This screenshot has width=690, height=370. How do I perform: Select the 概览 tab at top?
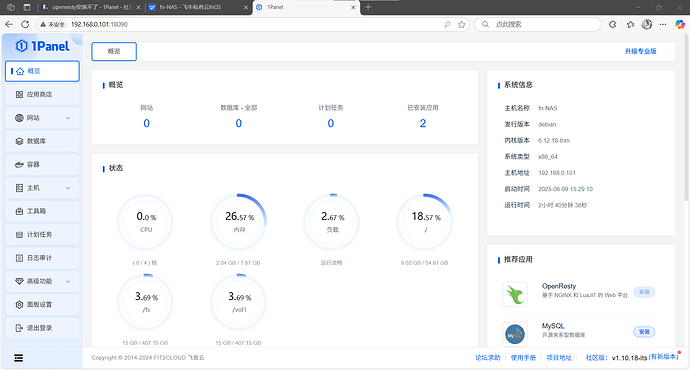tap(114, 51)
